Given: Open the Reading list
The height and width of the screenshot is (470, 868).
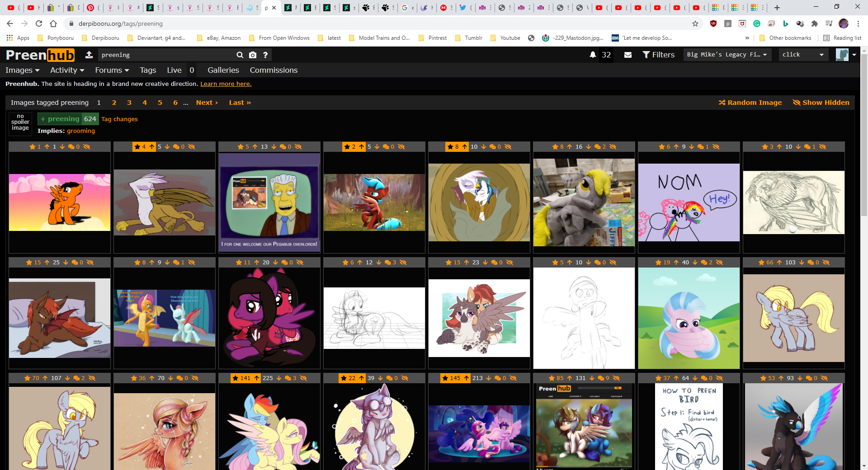Looking at the screenshot, I should click(x=842, y=38).
